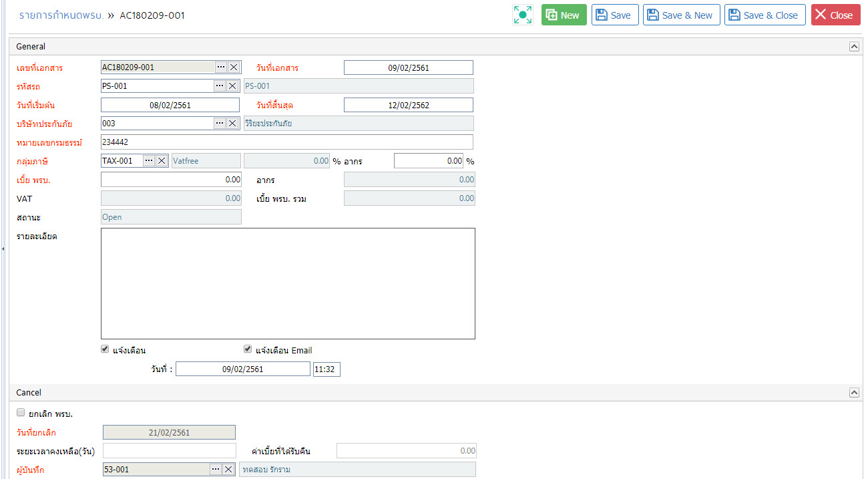
Task: Toggle the แจ้งเตือน Email checkbox
Action: coord(248,349)
